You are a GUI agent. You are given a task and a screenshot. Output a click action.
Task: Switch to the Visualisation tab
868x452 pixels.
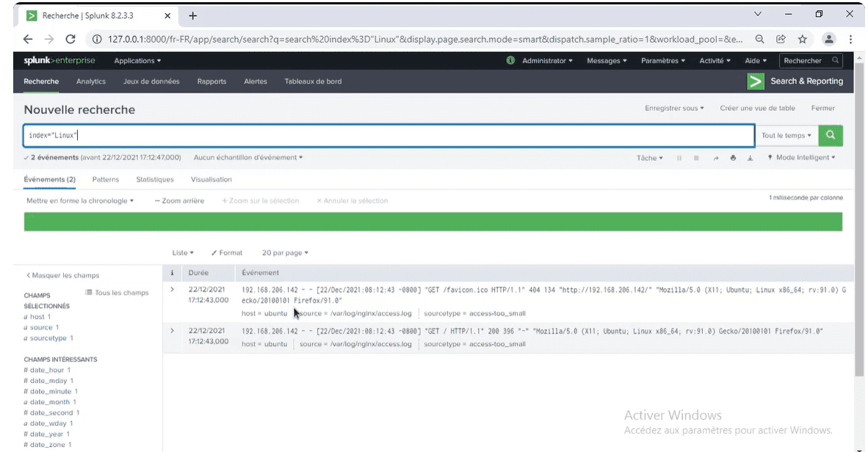point(211,179)
